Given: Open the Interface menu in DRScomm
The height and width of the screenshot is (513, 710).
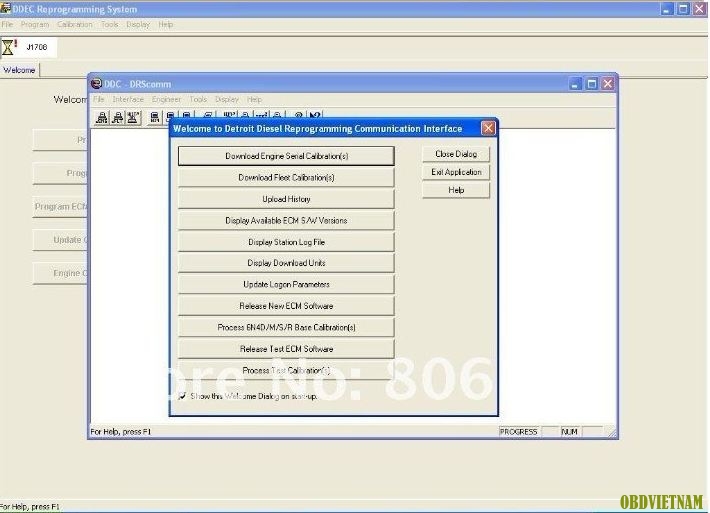Looking at the screenshot, I should pos(128,100).
